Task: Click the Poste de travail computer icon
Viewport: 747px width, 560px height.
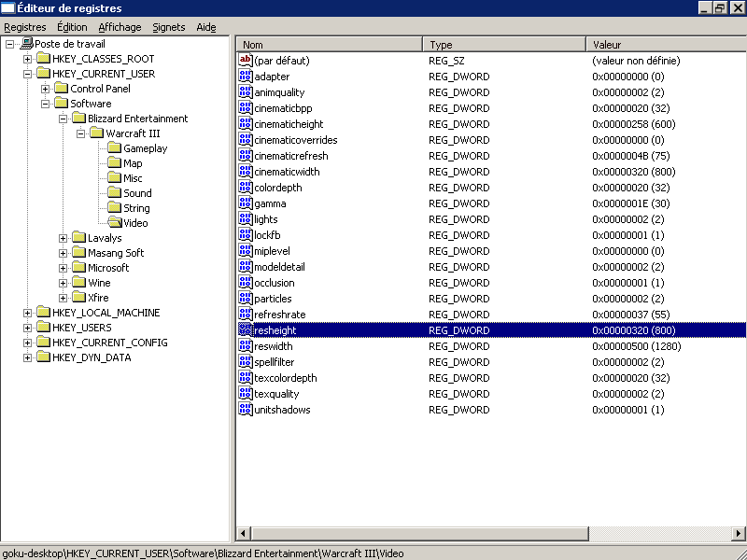Action: tap(26, 44)
